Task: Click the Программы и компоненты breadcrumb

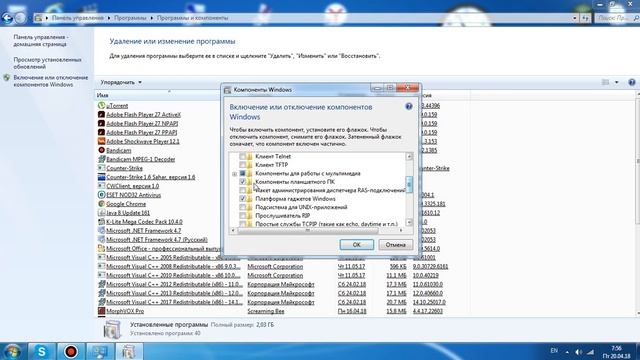Action: click(192, 18)
